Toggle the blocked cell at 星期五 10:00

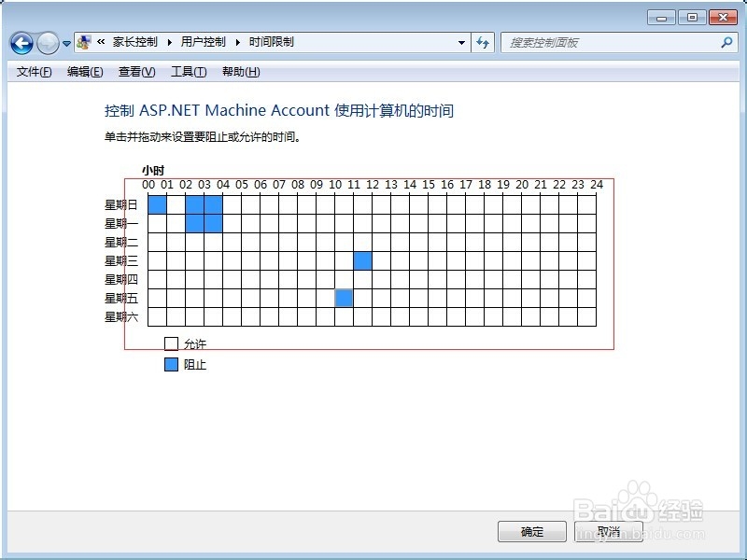(344, 298)
